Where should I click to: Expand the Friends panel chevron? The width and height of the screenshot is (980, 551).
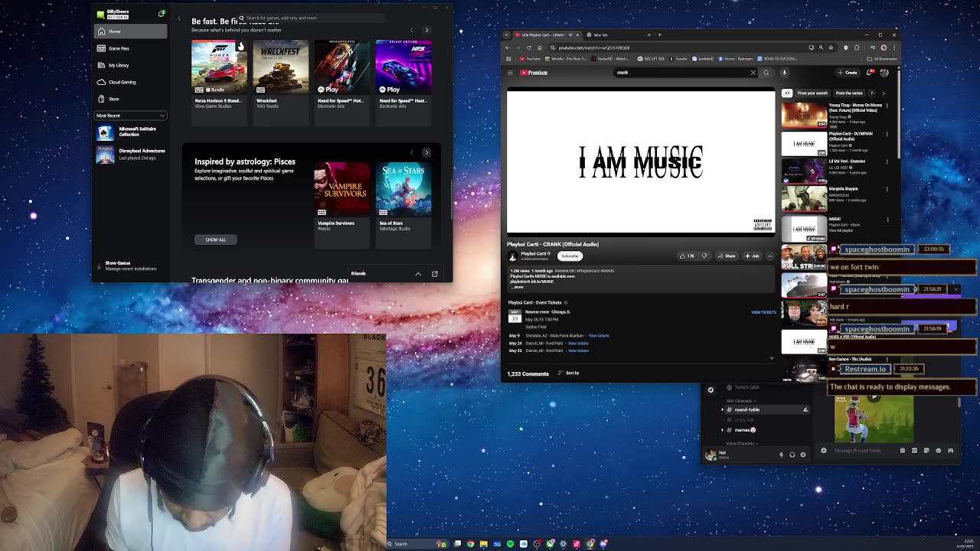(x=418, y=273)
